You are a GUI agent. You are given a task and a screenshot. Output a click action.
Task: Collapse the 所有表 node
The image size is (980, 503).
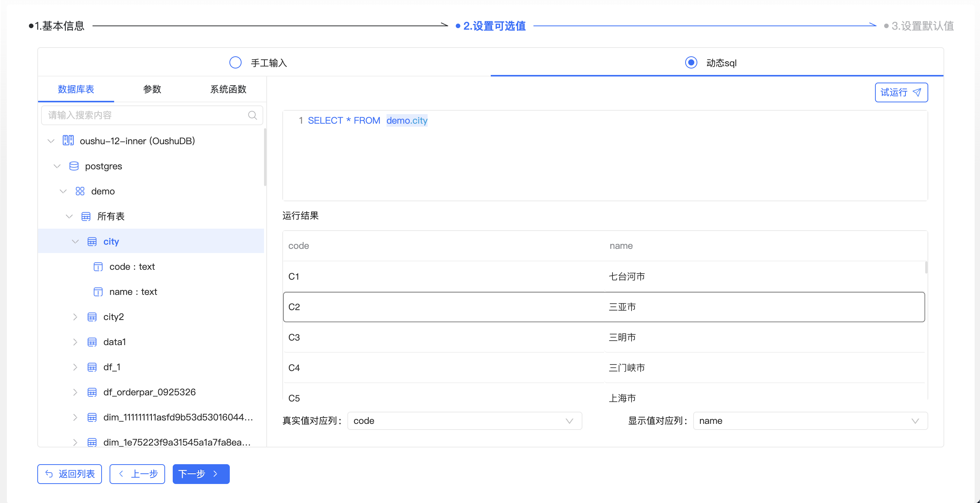[x=69, y=216]
